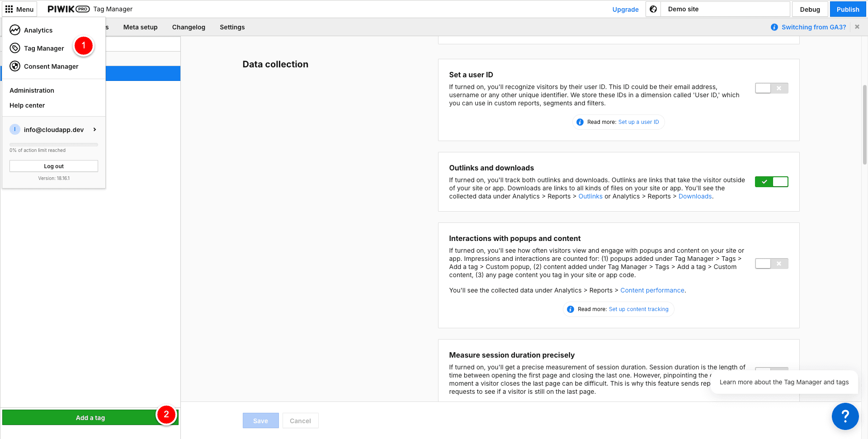Image resolution: width=868 pixels, height=439 pixels.
Task: Click the Menu grid icon
Action: pos(9,9)
